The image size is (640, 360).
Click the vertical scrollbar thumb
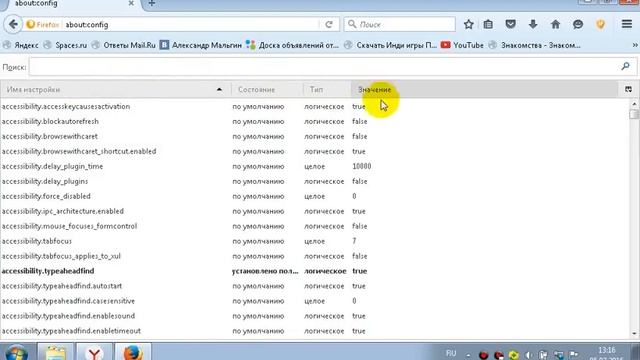click(x=634, y=114)
